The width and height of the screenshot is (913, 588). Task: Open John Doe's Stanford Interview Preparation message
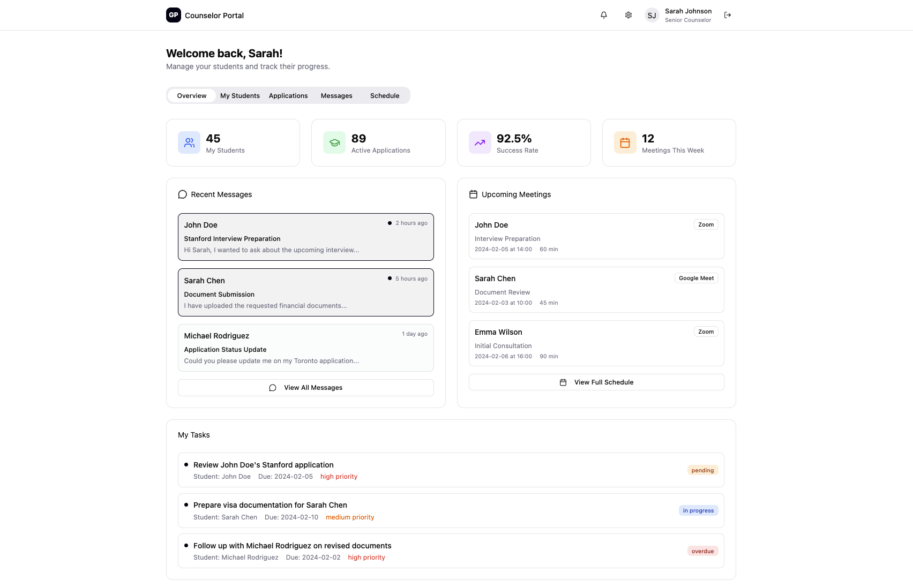[305, 237]
